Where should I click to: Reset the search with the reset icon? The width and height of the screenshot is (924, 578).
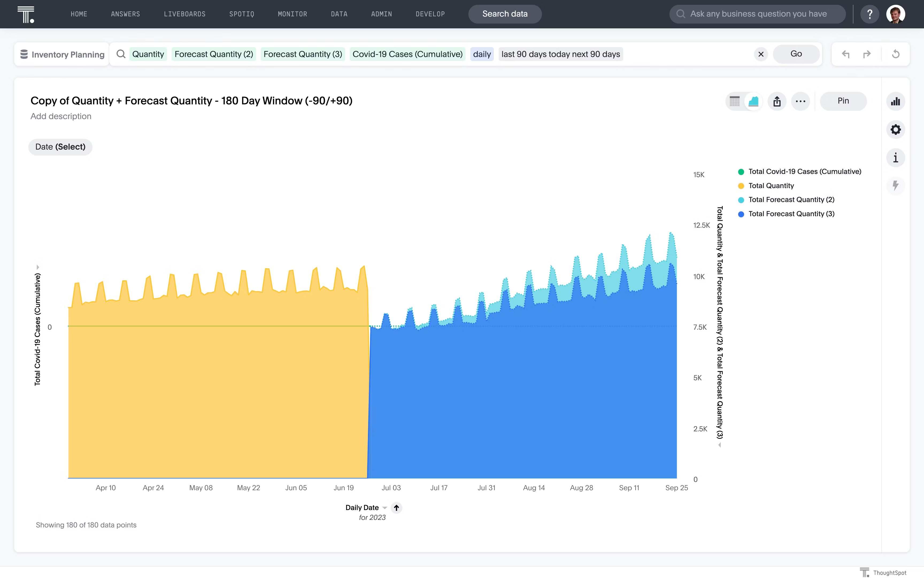(x=896, y=54)
